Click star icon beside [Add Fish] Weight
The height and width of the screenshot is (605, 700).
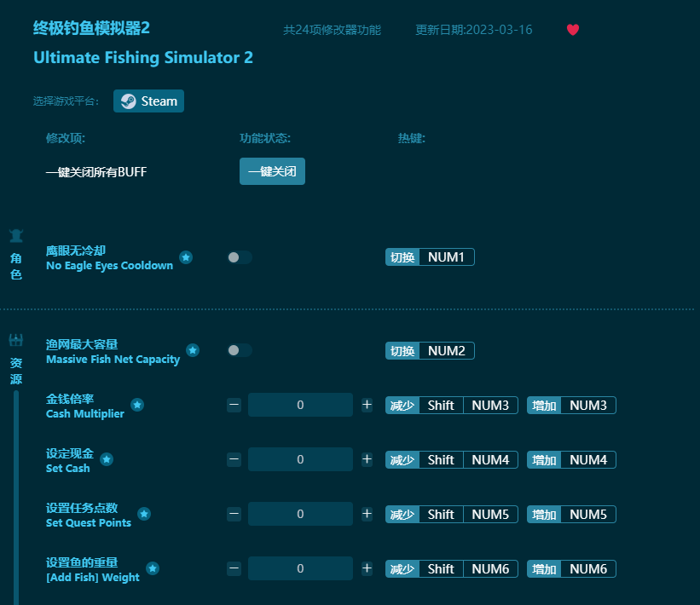[x=153, y=568]
